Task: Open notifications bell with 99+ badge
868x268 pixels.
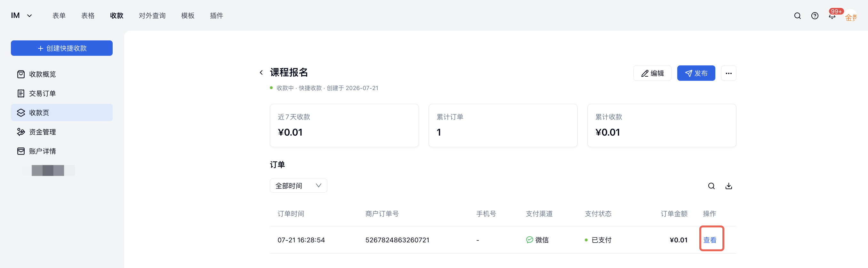Action: pos(832,16)
